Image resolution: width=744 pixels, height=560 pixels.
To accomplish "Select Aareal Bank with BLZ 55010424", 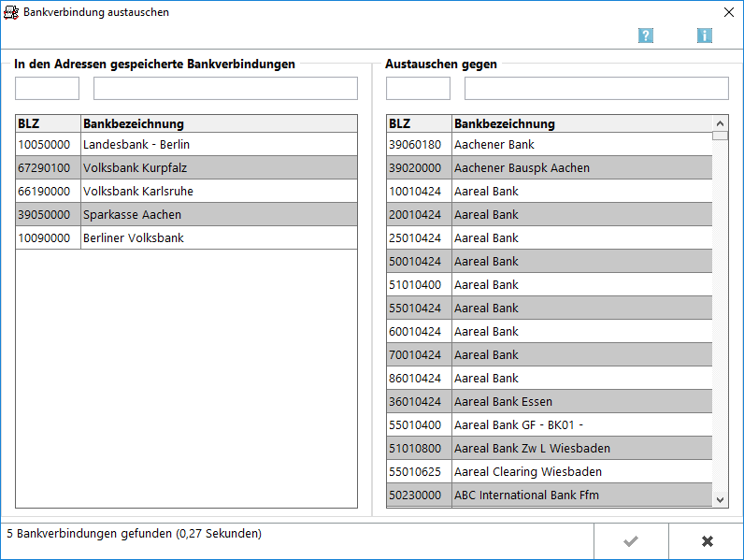I will tap(550, 308).
